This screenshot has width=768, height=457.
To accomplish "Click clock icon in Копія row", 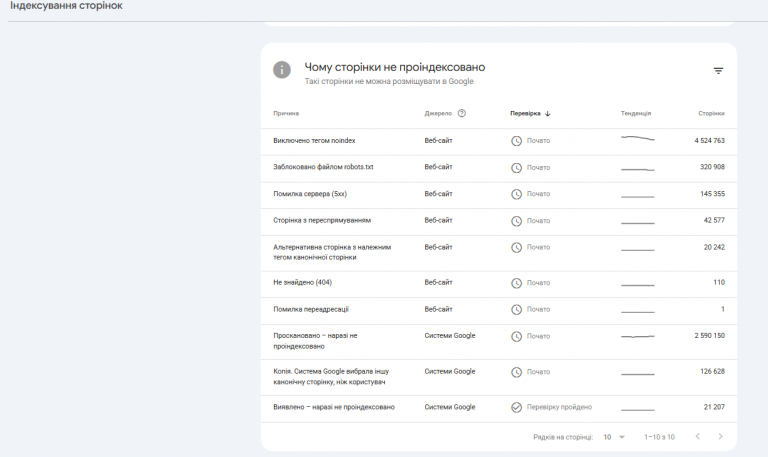I will [x=516, y=372].
